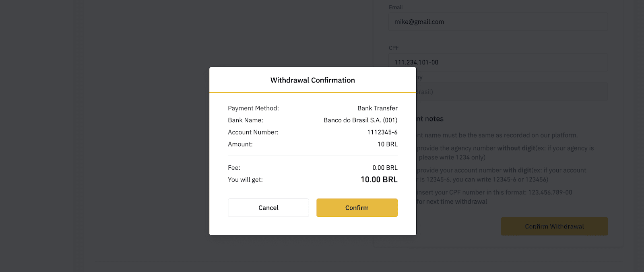Screen dimensions: 644x272
Task: Click the Amount label in dialog
Action: pyautogui.click(x=240, y=144)
